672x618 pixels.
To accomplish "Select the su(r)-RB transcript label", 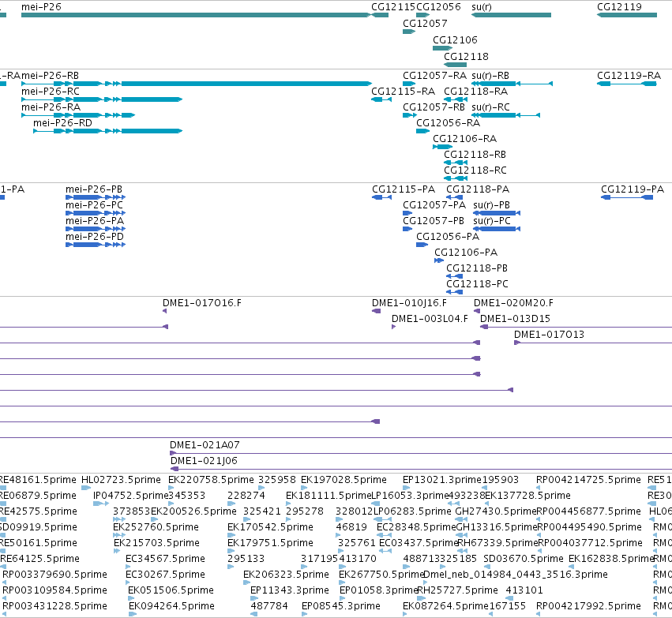I will tap(490, 76).
